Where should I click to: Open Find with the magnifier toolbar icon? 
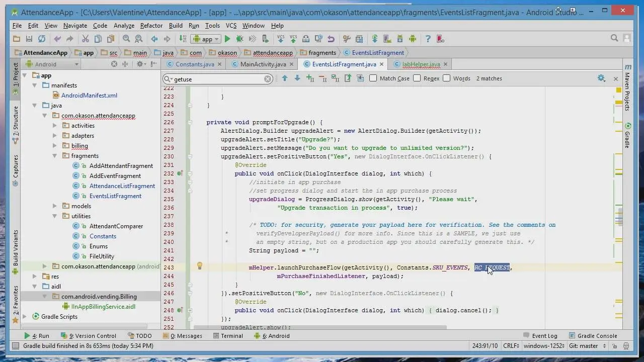click(x=126, y=39)
